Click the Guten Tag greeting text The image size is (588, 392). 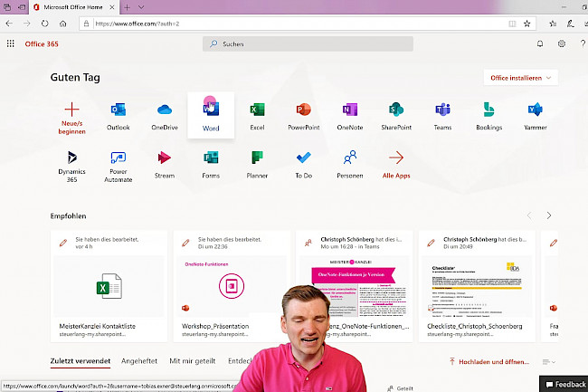point(75,77)
